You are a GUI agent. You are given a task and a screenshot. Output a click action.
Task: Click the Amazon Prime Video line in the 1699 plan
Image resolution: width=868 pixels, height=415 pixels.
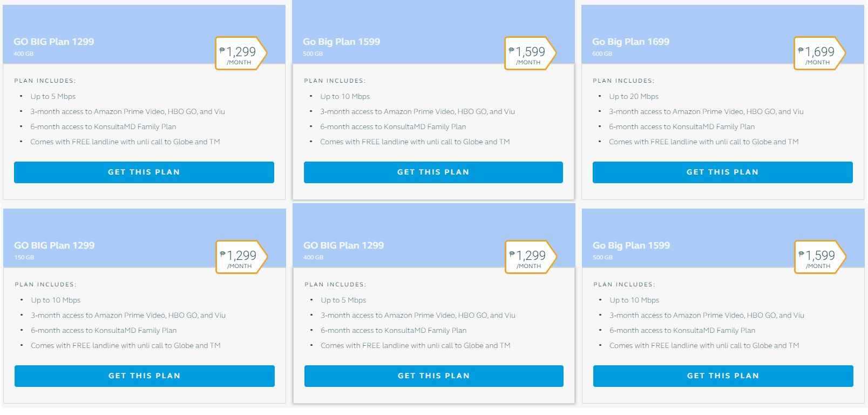(706, 112)
